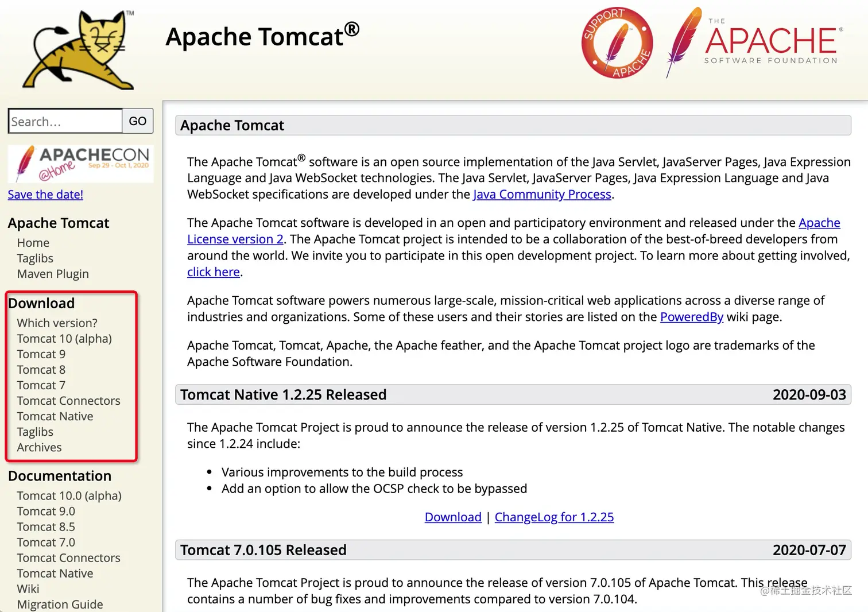868x612 pixels.
Task: Open Tomcat Native under Documentation
Action: click(55, 573)
